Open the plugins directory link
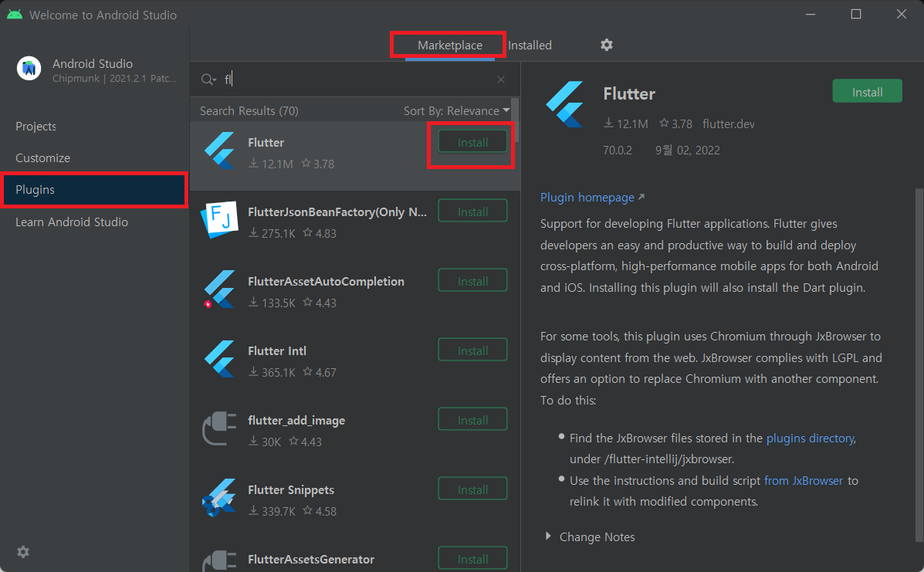The image size is (924, 572). 811,438
